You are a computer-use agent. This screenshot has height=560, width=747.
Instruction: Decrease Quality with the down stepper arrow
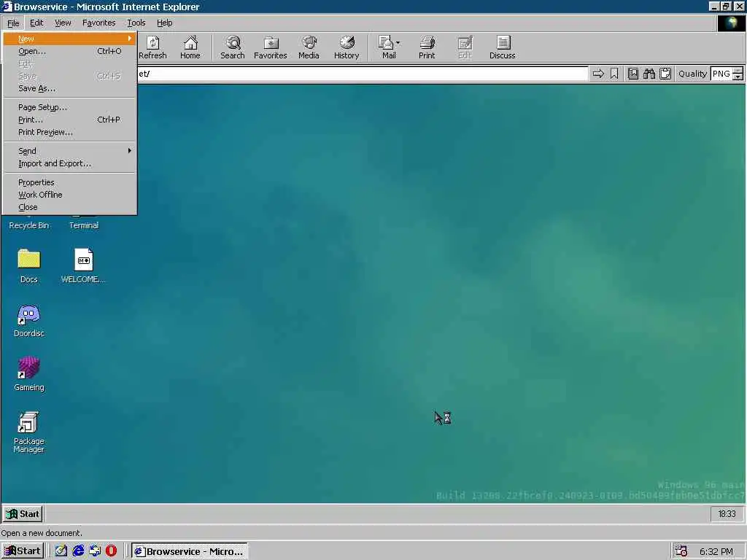tap(738, 77)
